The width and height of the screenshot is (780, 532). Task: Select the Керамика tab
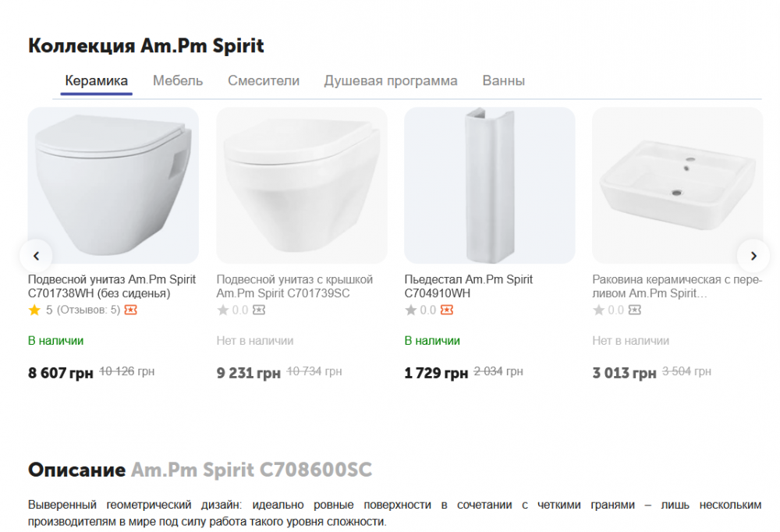[97, 80]
